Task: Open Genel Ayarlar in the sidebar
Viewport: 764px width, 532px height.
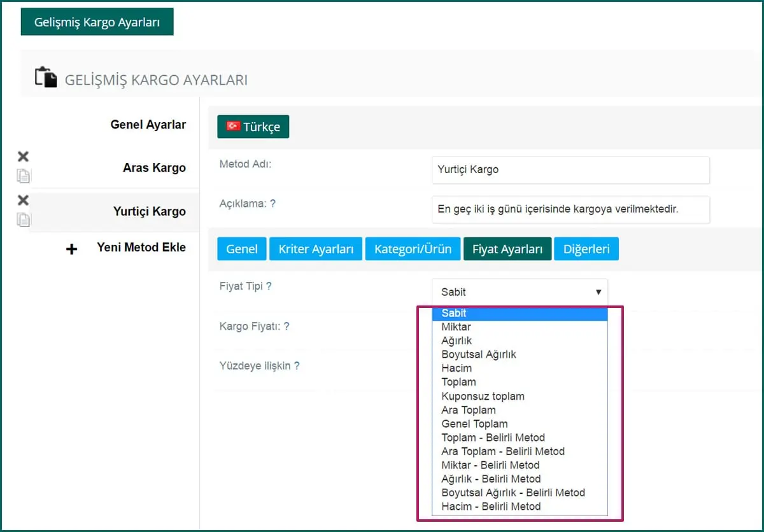Action: coord(148,125)
